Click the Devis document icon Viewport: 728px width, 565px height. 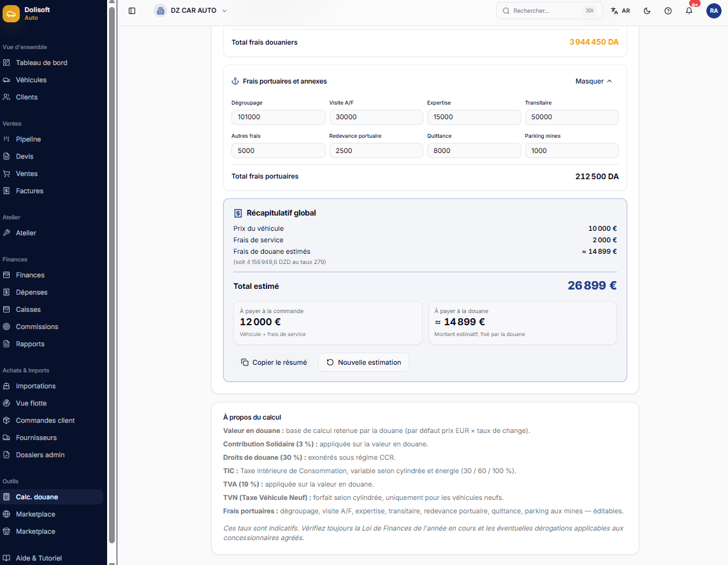click(6, 156)
